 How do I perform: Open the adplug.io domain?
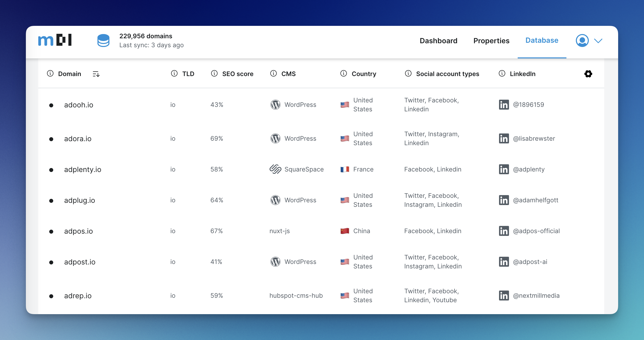point(80,200)
